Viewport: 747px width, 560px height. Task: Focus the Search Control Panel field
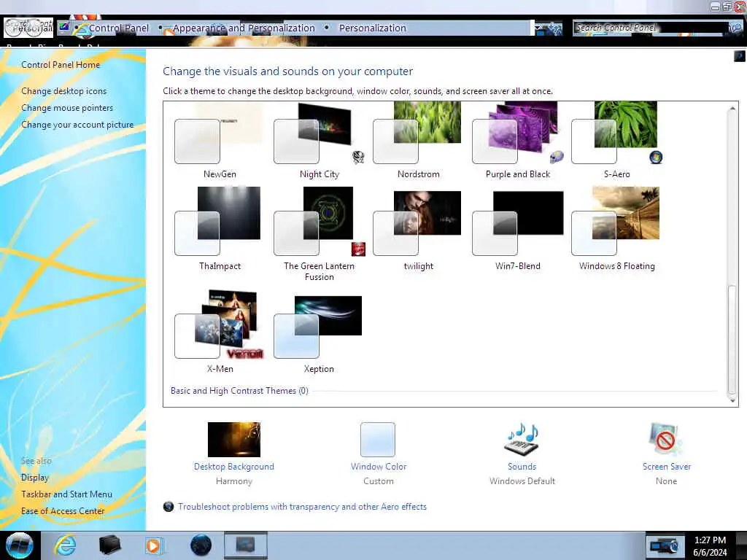point(651,28)
